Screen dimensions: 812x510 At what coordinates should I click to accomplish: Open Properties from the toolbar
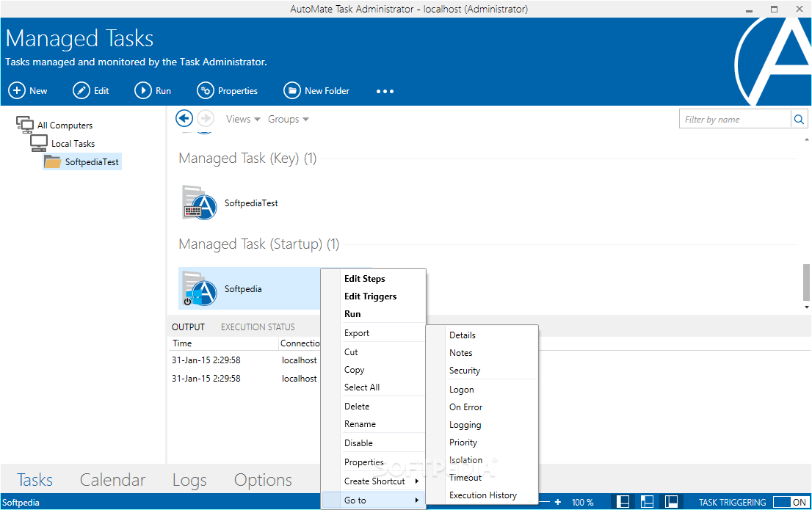pyautogui.click(x=228, y=90)
